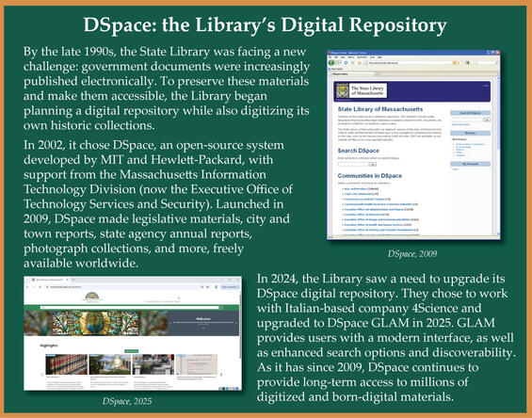Click the State Library of Massachusetts logo banner
The height and width of the screenshot is (418, 532).
pyautogui.click(x=362, y=90)
